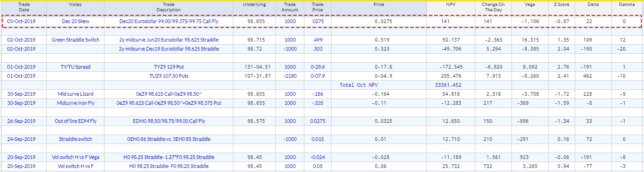
Task: Click the .303 trade price cell
Action: click(x=317, y=49)
